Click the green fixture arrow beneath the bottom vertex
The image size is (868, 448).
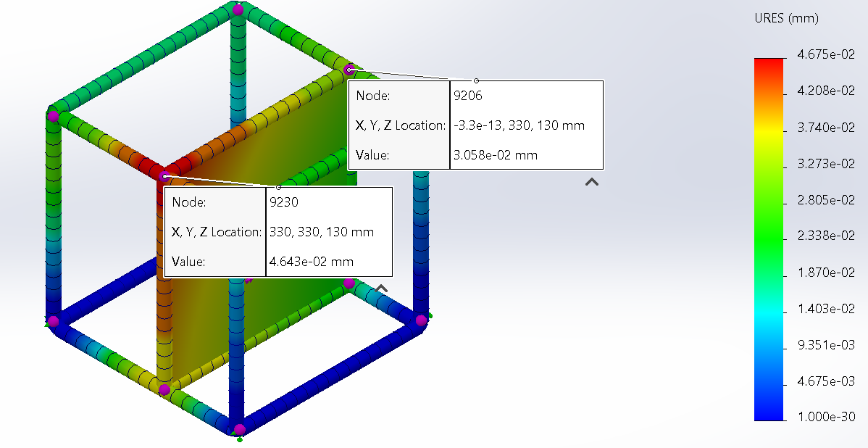pos(240,439)
